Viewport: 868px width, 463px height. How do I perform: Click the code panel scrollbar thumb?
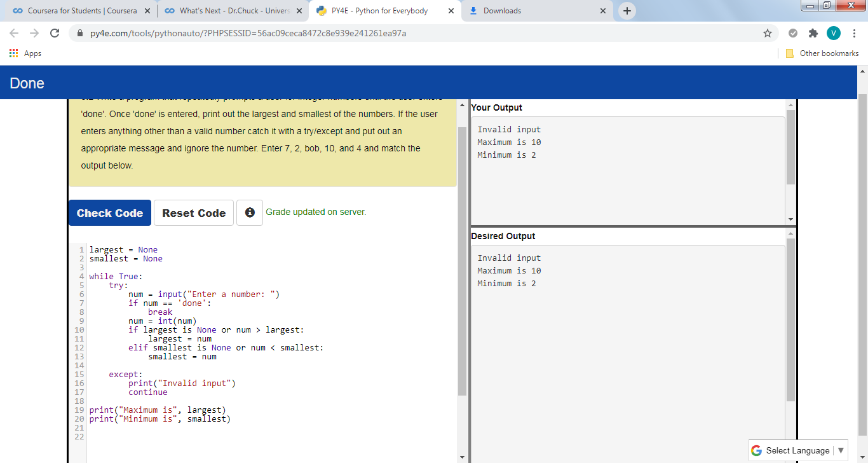pyautogui.click(x=462, y=261)
